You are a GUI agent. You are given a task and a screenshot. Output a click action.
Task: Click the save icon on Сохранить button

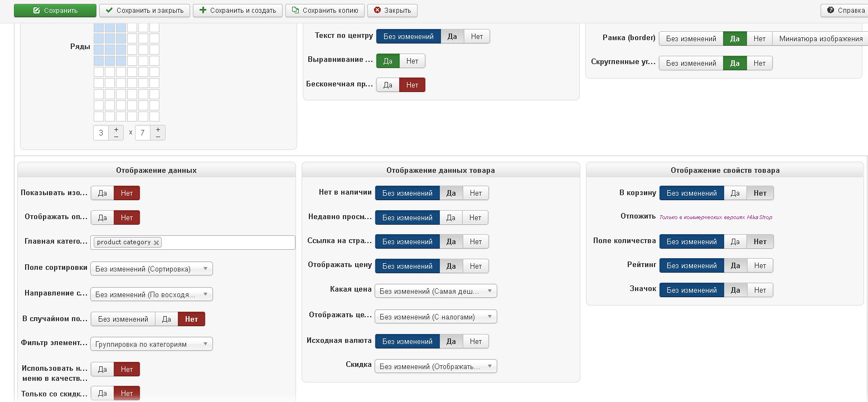tap(37, 11)
